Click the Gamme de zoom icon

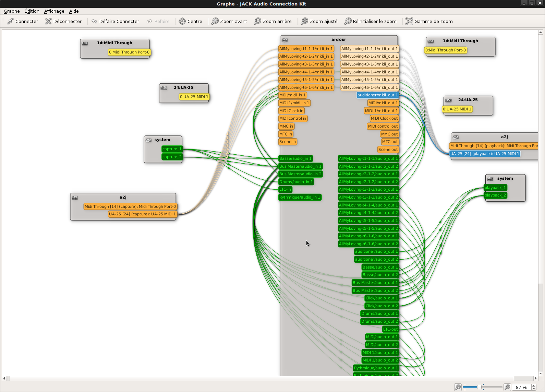tap(409, 21)
